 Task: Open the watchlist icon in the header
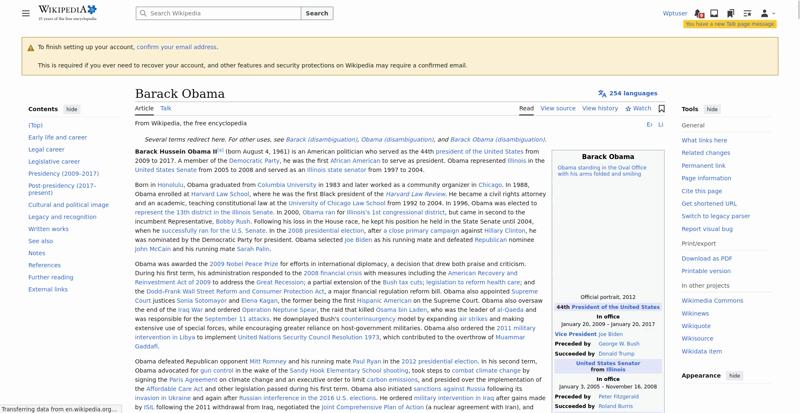click(747, 13)
